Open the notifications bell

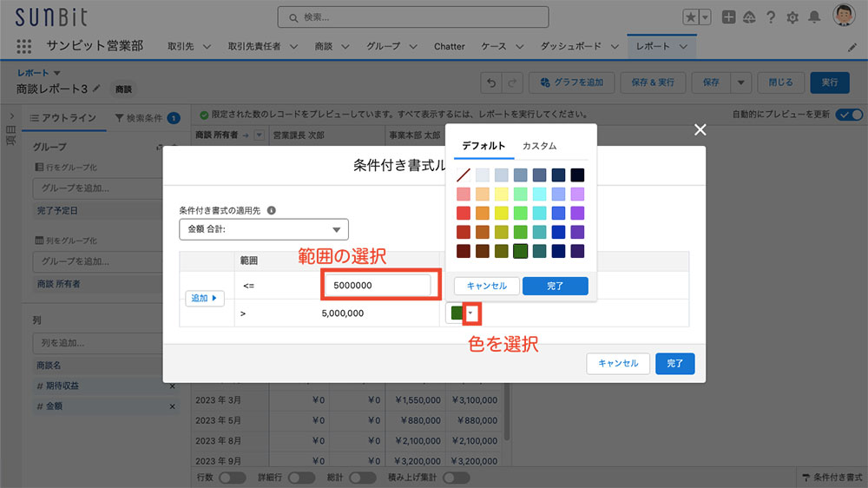click(814, 17)
